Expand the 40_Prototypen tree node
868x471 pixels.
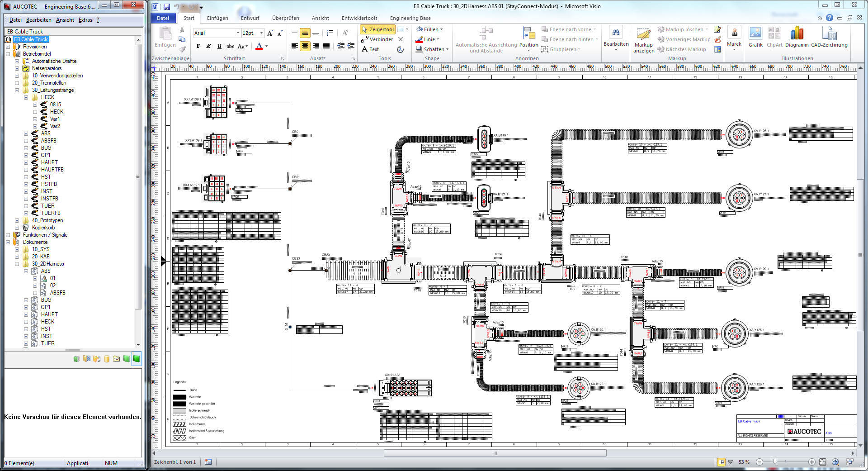click(x=17, y=220)
